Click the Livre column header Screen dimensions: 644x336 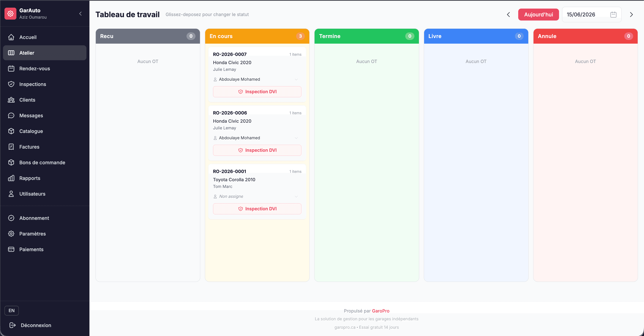pyautogui.click(x=476, y=36)
